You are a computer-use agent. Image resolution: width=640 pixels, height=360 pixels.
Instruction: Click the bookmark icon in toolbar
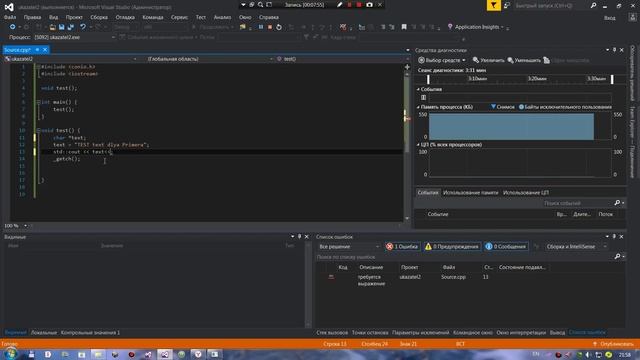pos(404,27)
